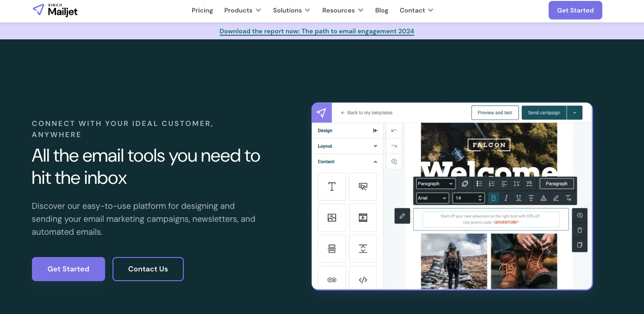Viewport: 644px width, 314px height.
Task: Click the letter spacing VA icon
Action: (x=529, y=184)
